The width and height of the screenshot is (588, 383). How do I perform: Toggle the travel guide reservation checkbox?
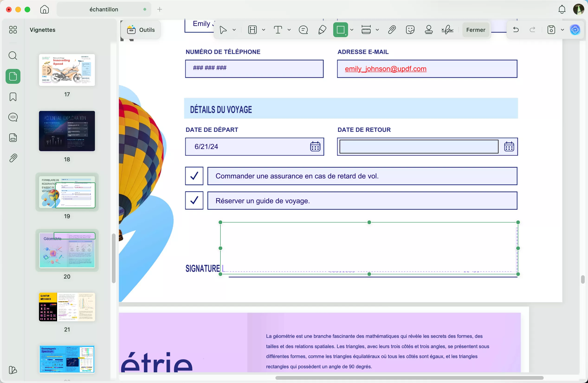(194, 200)
